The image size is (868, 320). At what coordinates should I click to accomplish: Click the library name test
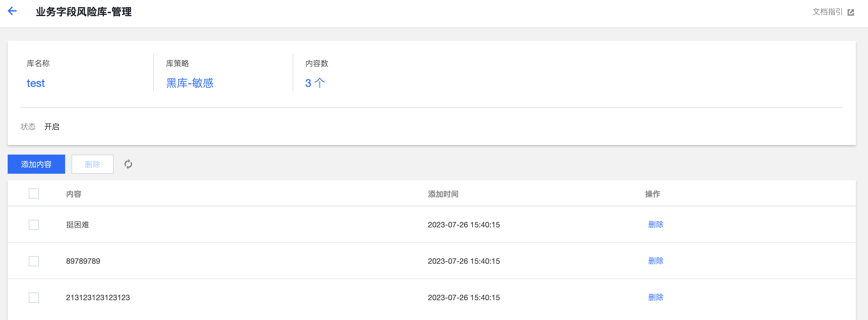(x=36, y=83)
